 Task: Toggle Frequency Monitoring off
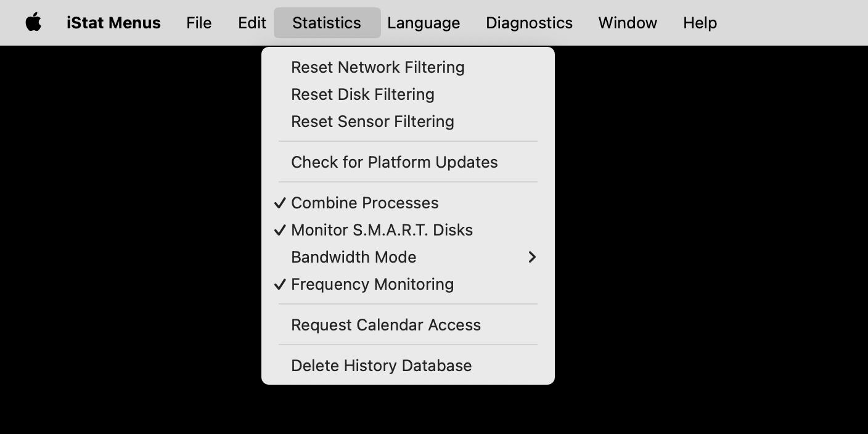coord(408,284)
